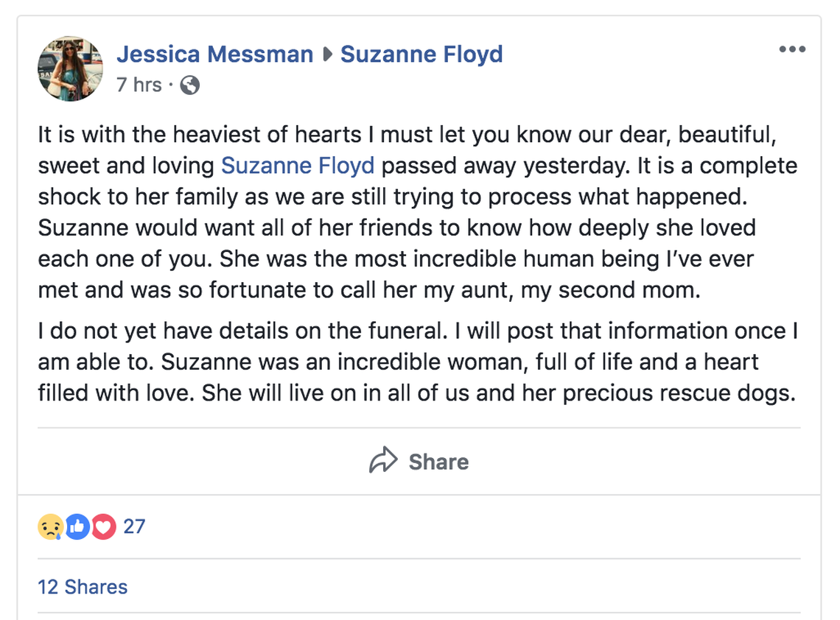Expand the reaction details by clicking 27
The height and width of the screenshot is (620, 840).
(133, 526)
